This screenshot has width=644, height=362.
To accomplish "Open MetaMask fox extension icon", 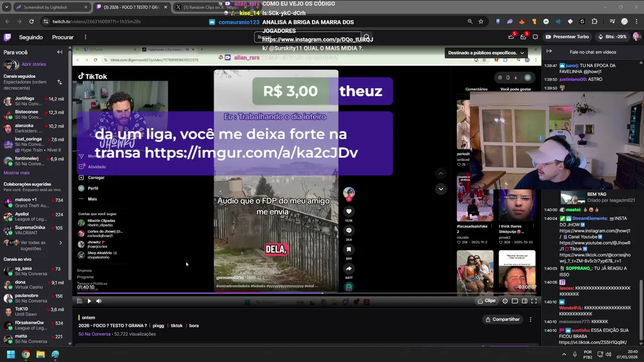I will point(522,22).
